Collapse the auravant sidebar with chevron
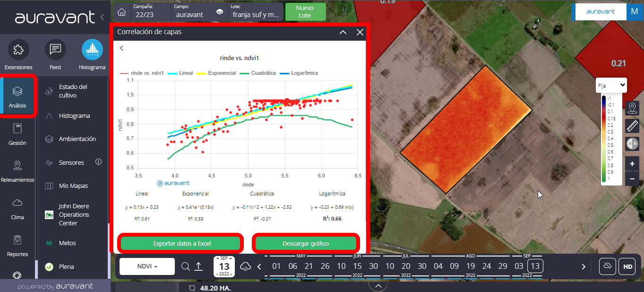Screen dimensions: 644x292 point(103,18)
